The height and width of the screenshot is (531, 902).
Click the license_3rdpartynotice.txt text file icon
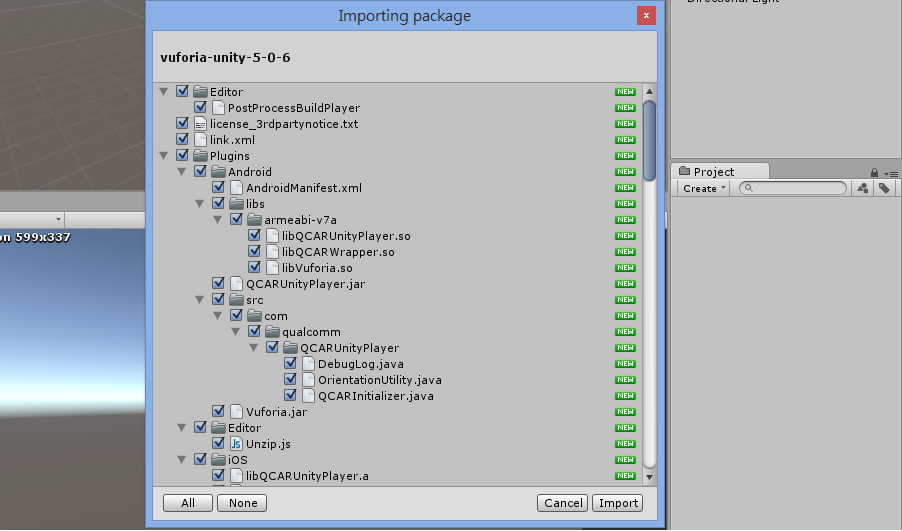200,124
